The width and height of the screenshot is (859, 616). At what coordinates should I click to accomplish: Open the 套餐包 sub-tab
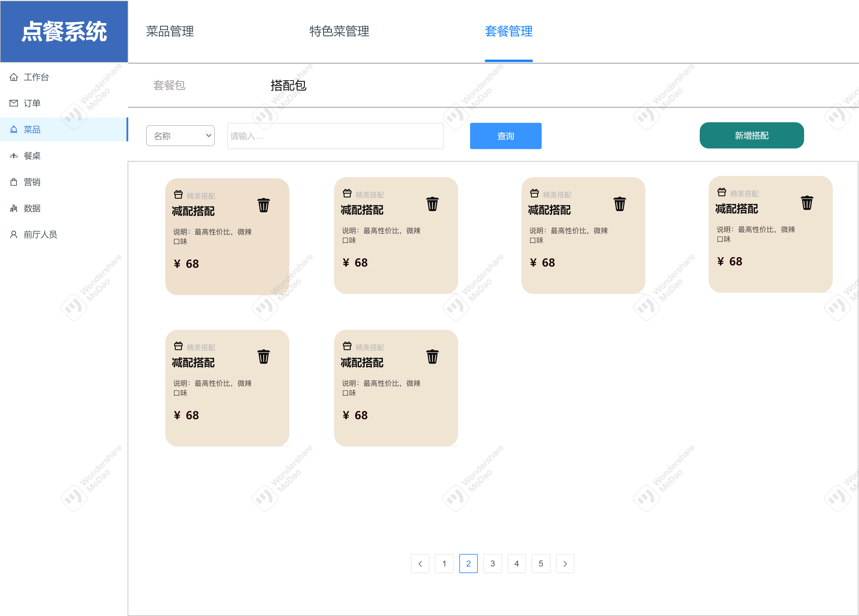[x=169, y=85]
